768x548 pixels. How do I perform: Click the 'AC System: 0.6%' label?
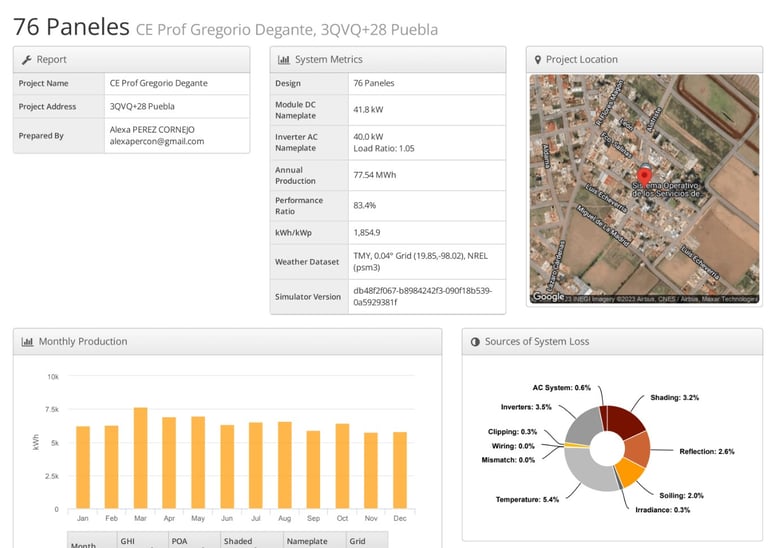point(561,387)
